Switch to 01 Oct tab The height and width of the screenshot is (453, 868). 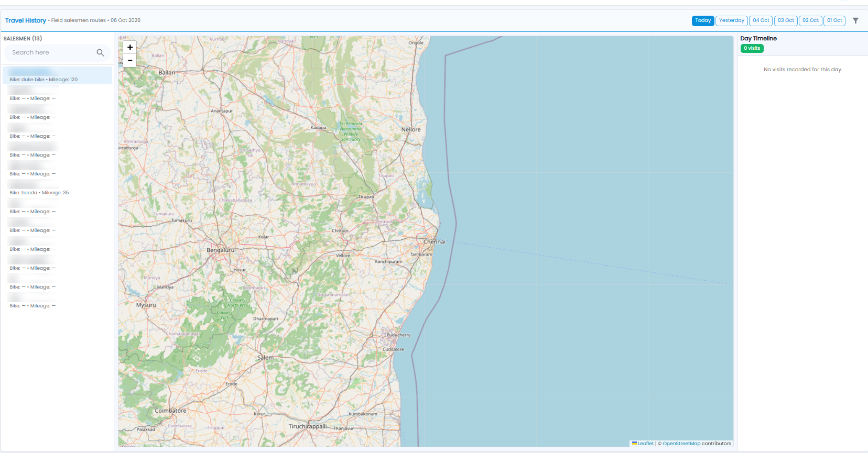click(834, 20)
